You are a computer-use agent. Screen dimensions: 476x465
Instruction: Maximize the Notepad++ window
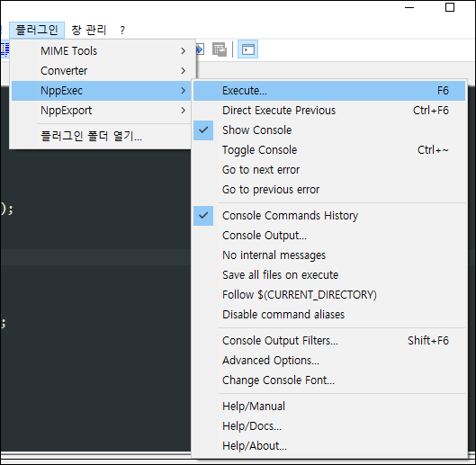click(450, 7)
